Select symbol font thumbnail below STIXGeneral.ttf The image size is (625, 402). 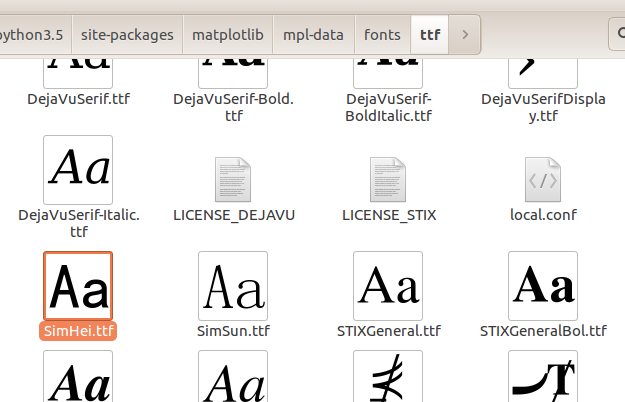pos(388,377)
